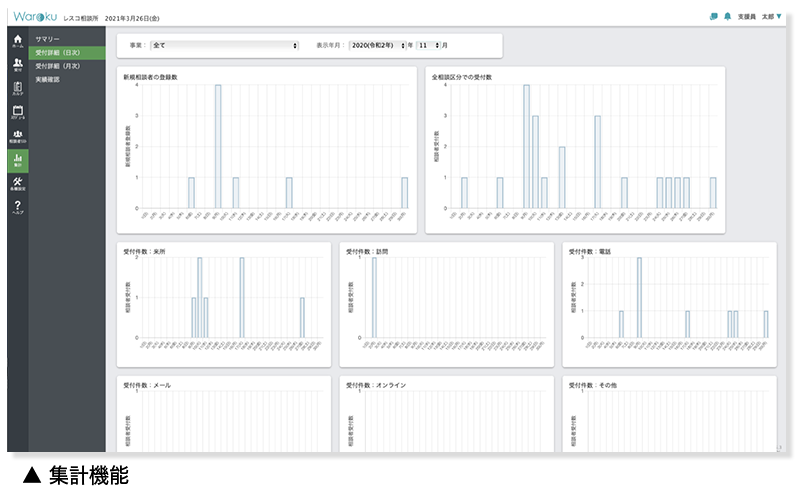Select サマリー in the submenu
Screen dimensions: 800x500
point(47,39)
